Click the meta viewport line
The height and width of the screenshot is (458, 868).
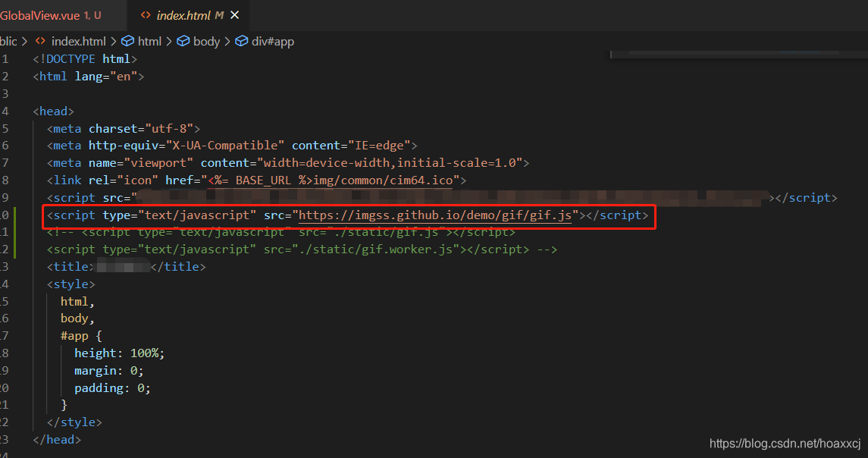pos(288,163)
